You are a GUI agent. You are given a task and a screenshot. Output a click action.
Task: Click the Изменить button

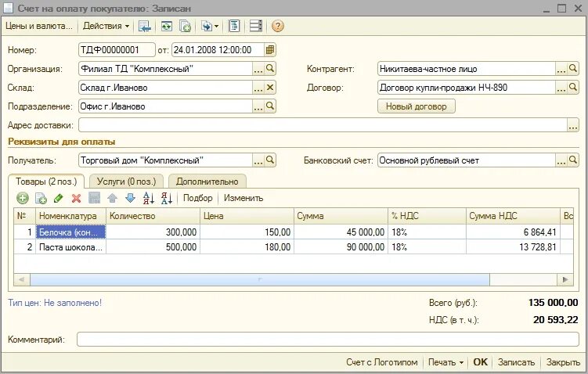point(243,198)
